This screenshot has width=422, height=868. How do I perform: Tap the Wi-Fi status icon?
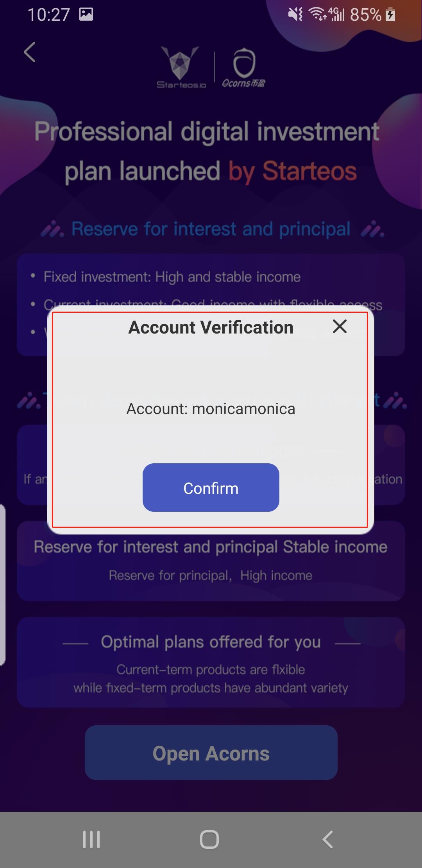(x=317, y=14)
